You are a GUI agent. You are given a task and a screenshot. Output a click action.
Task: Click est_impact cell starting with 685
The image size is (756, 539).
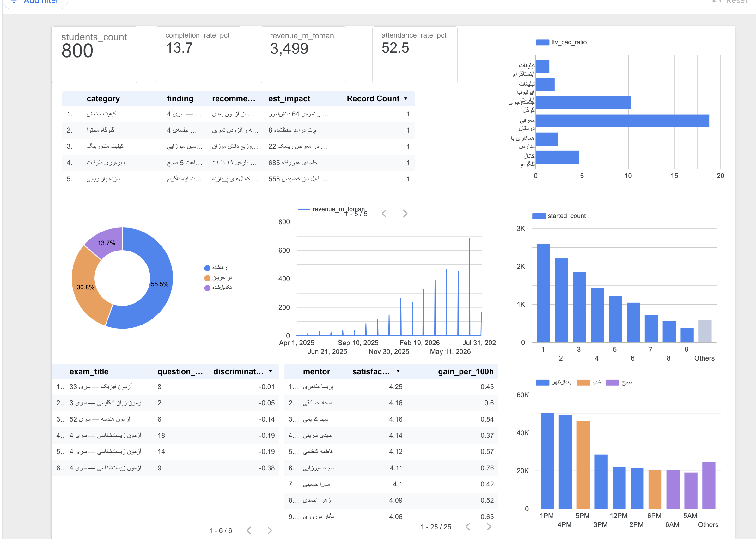(293, 163)
